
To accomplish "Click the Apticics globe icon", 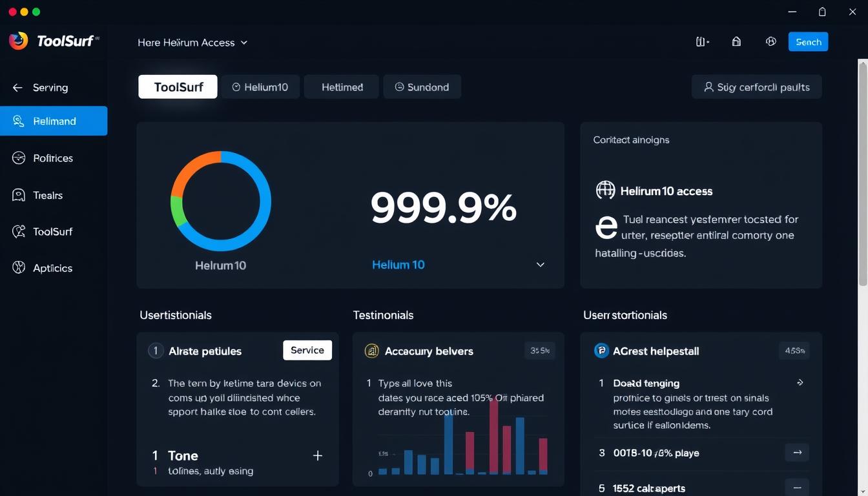I will [x=19, y=268].
